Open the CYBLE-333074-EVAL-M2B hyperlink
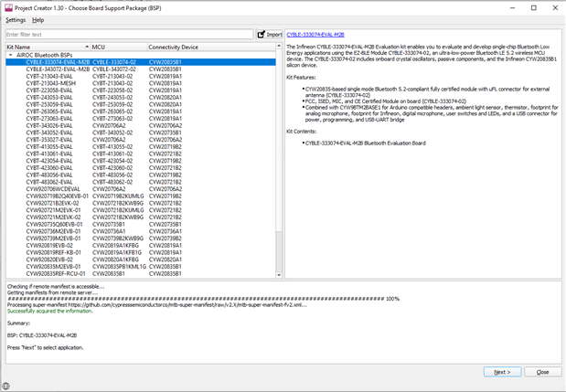566x392 pixels. click(x=315, y=35)
